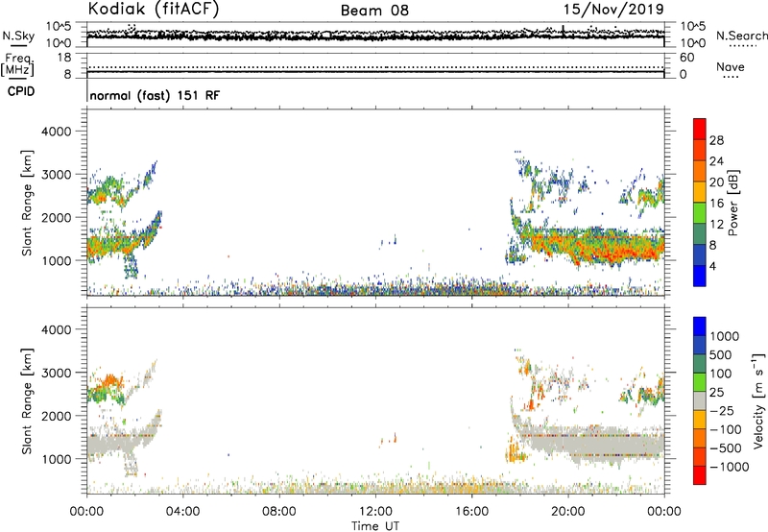Click the 'normal (fast) 151 RF' text
The image size is (768, 532).
(155, 95)
